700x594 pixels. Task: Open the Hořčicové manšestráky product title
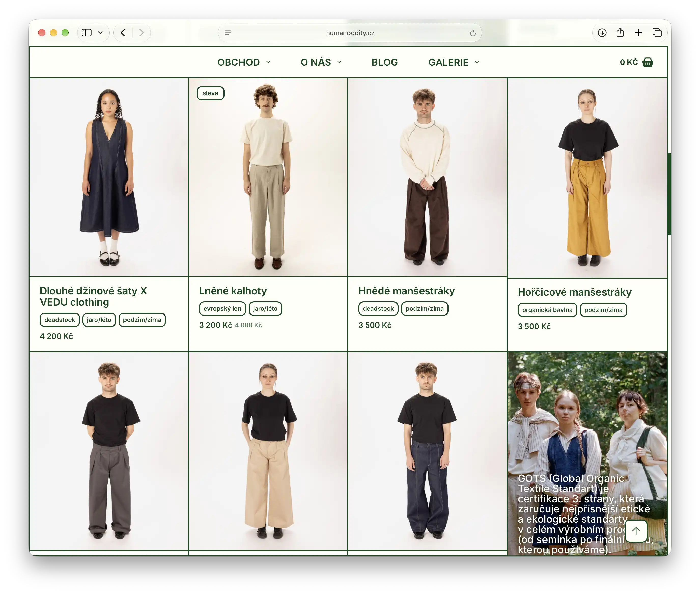coord(574,292)
